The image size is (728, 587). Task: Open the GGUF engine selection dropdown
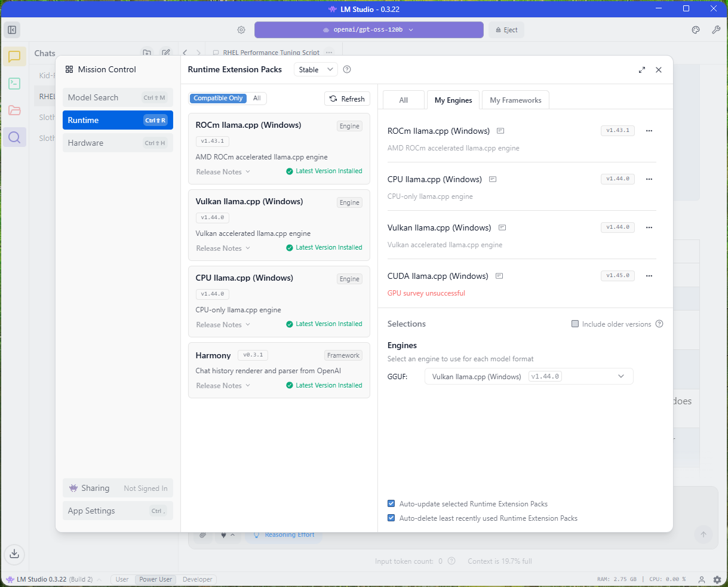pyautogui.click(x=529, y=376)
